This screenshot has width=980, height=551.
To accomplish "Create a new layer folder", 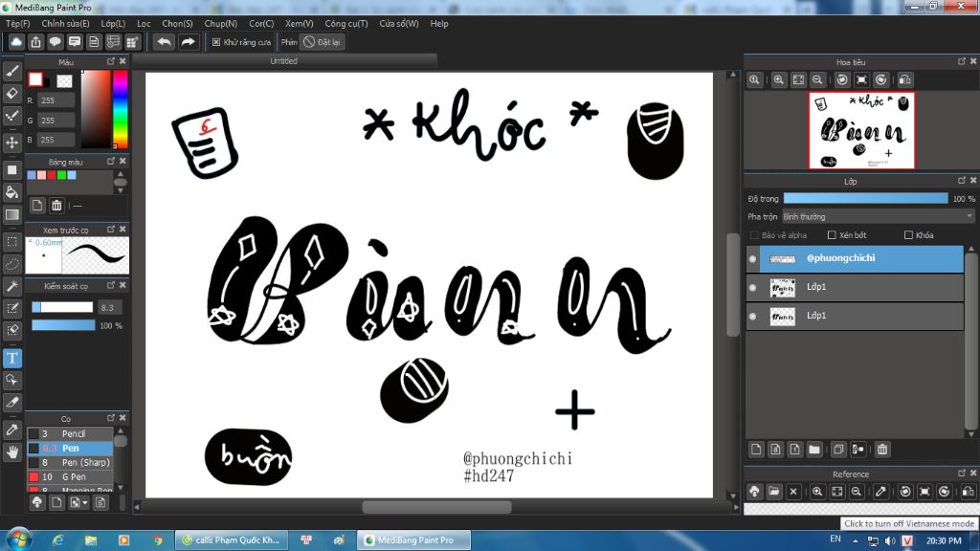I will (813, 450).
